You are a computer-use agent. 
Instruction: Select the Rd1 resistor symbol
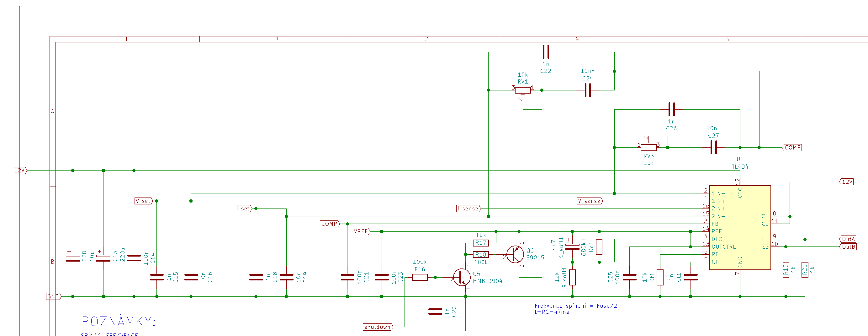tap(599, 247)
